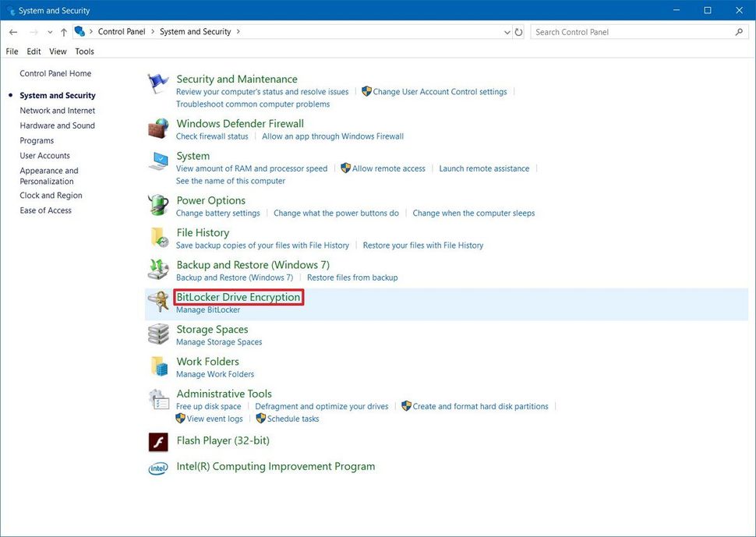Click the refresh icon beside the address bar
This screenshot has height=537, width=756.
click(x=519, y=31)
